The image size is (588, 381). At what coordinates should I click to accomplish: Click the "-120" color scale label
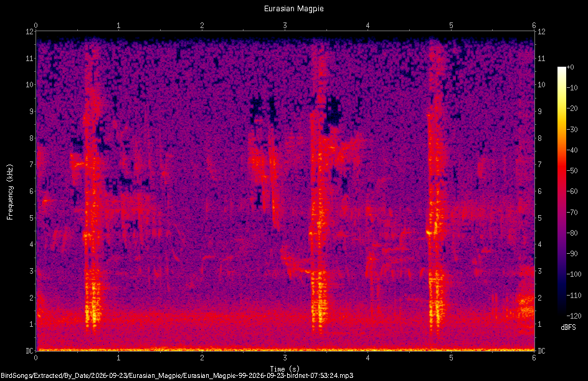point(574,316)
